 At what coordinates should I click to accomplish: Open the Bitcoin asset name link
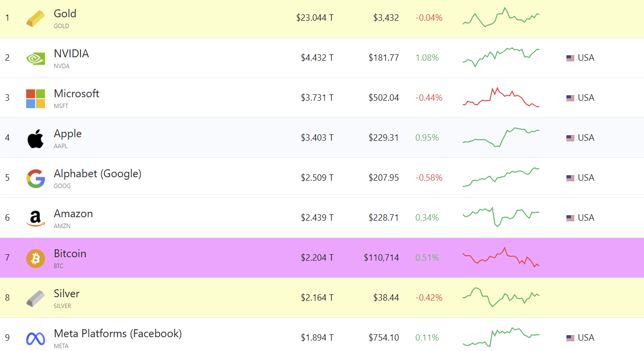coord(70,254)
